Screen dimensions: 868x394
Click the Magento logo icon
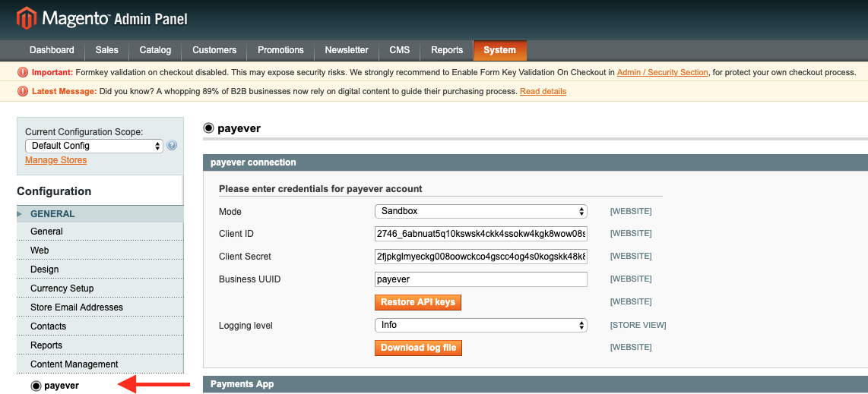tap(26, 18)
